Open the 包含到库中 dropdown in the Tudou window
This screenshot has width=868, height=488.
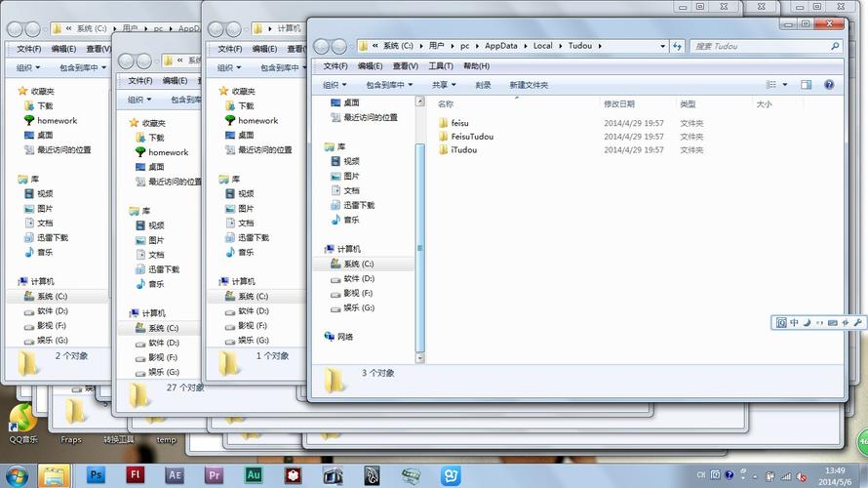(390, 85)
